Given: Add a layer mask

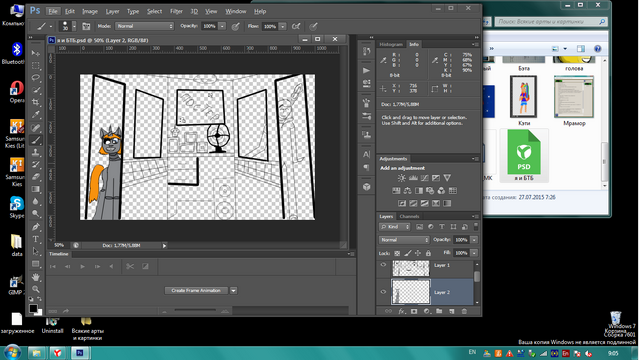Looking at the screenshot, I should click(414, 311).
